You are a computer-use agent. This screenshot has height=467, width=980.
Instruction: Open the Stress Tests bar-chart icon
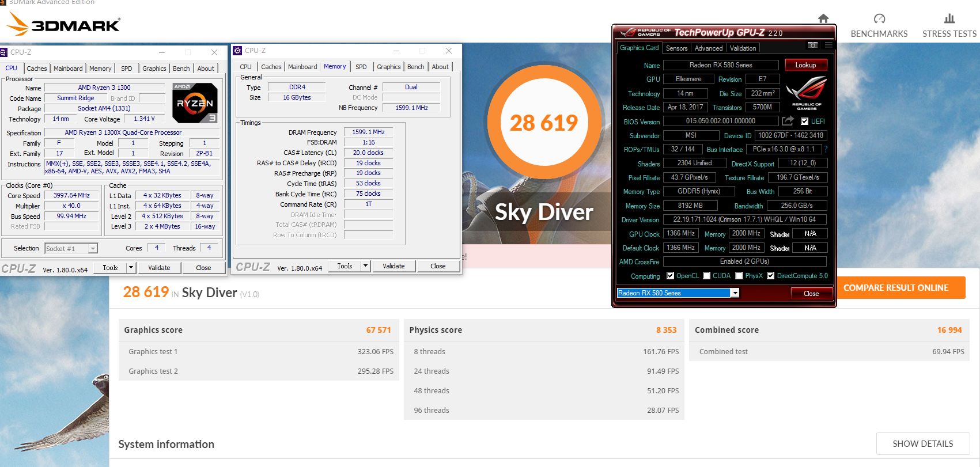tap(949, 18)
